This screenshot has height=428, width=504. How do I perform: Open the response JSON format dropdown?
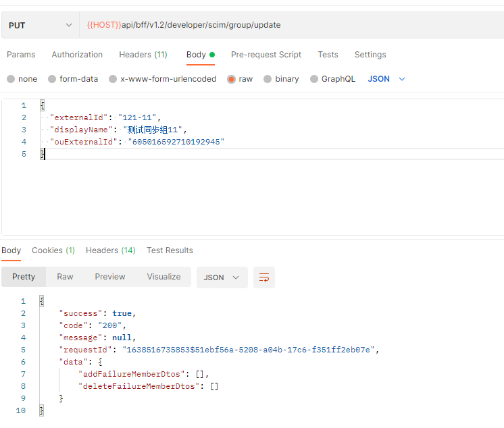222,277
